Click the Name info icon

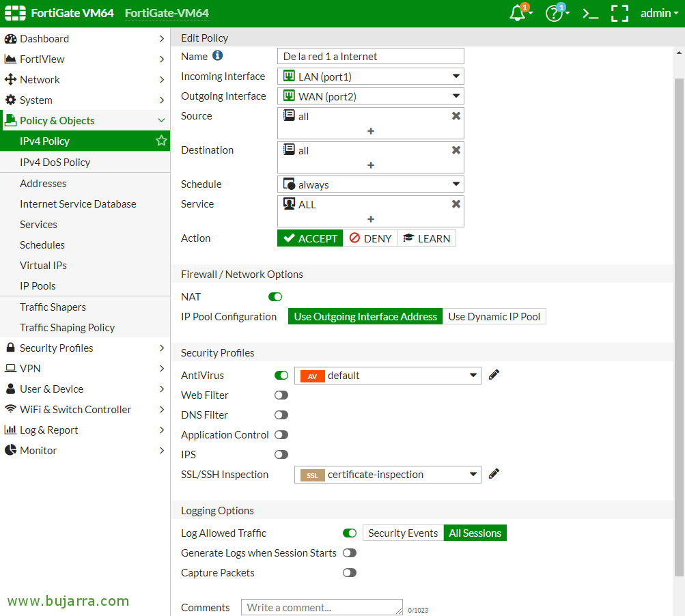tap(217, 56)
